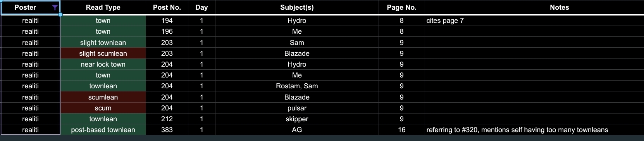This screenshot has width=644, height=141.
Task: Click the 'skipper' subject cell
Action: click(297, 119)
